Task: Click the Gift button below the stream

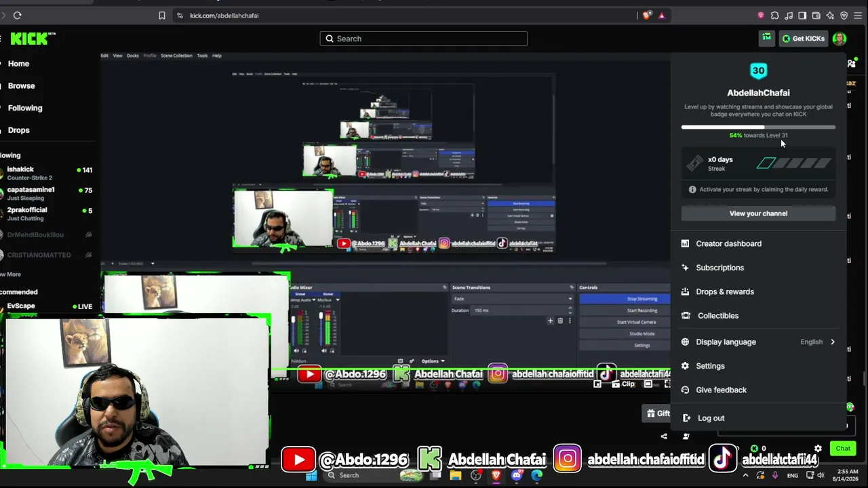Action: click(658, 413)
